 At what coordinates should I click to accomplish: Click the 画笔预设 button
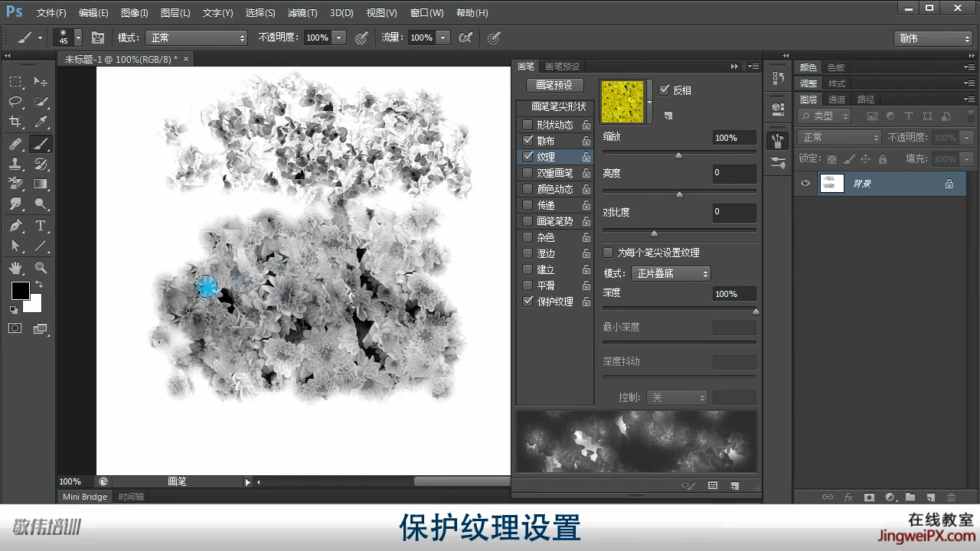coord(554,85)
